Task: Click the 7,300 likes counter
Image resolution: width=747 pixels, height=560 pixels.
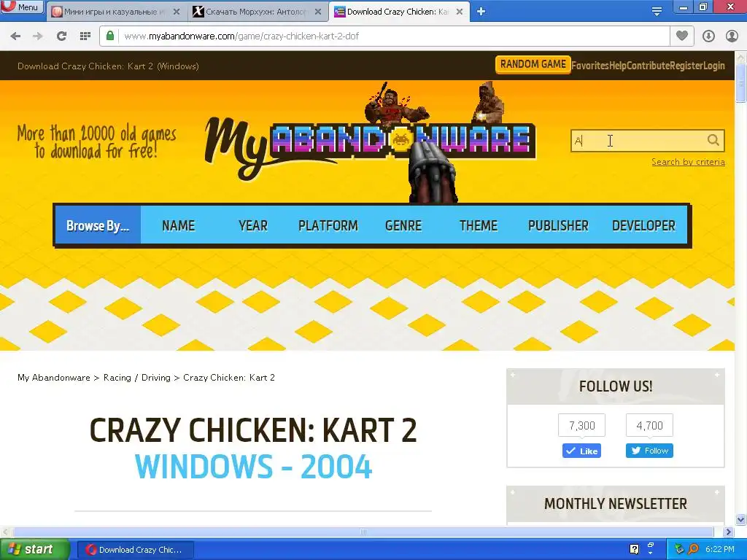Action: [x=581, y=425]
